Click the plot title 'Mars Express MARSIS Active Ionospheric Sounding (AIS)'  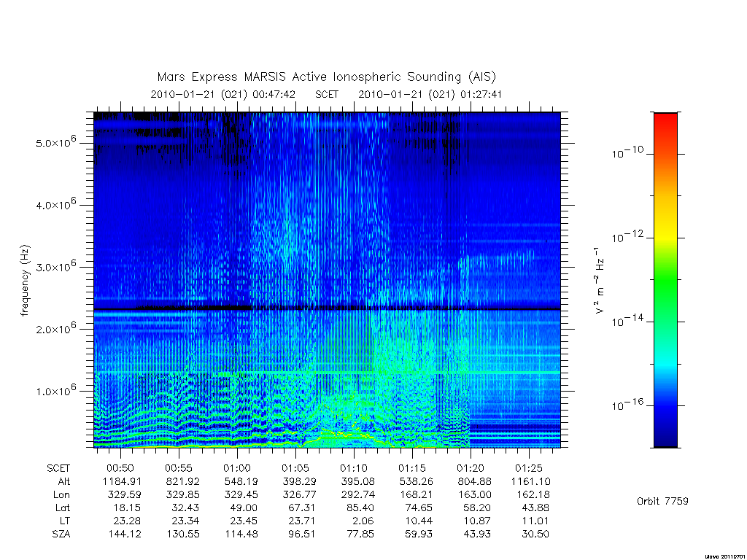tap(327, 77)
